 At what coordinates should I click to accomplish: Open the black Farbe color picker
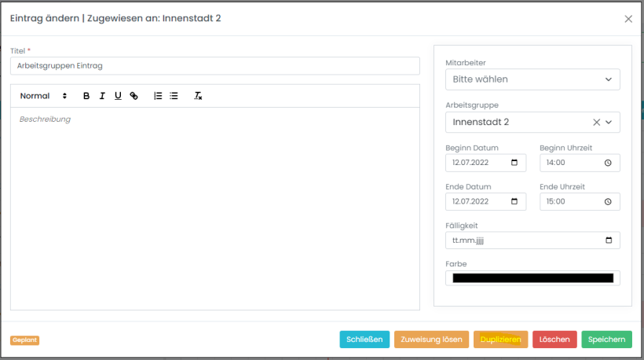532,278
